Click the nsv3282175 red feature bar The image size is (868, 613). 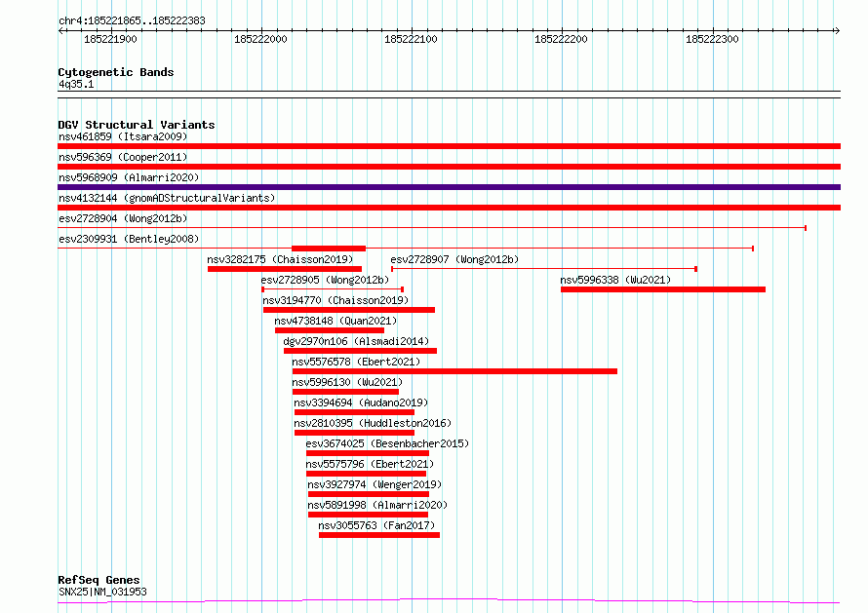coord(285,269)
